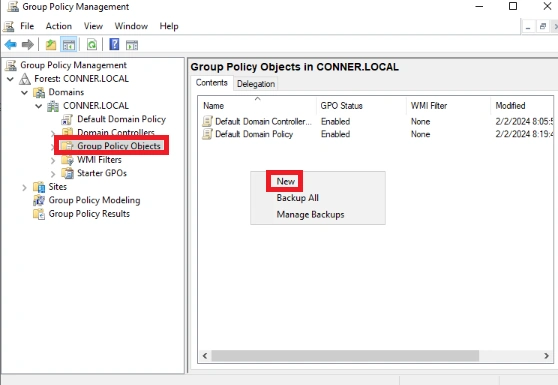Click the Forward arrow toolbar icon

coord(27,45)
